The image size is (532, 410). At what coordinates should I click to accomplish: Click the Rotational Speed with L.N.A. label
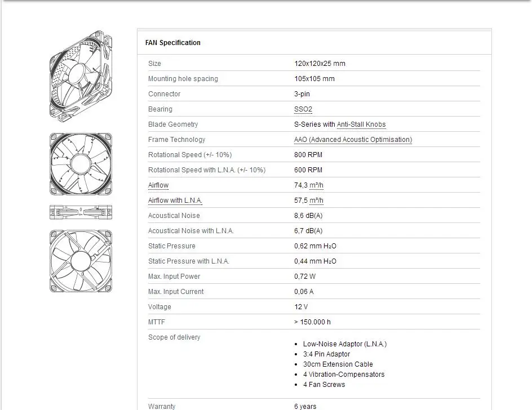click(207, 170)
